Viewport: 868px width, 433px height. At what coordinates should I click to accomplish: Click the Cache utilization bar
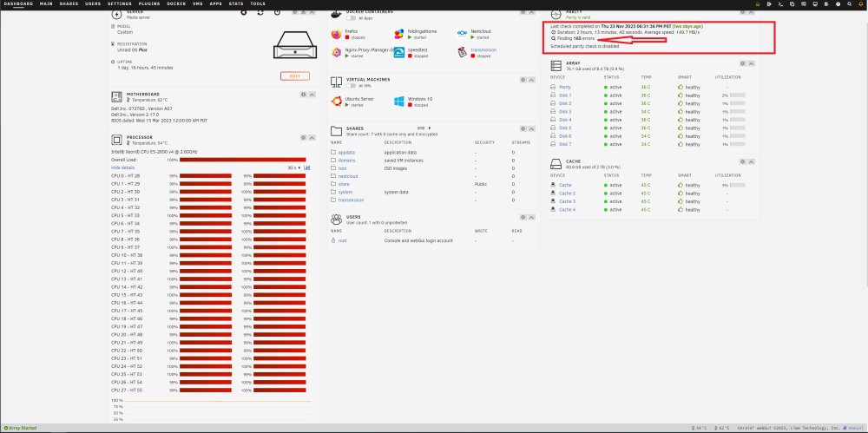tap(737, 185)
